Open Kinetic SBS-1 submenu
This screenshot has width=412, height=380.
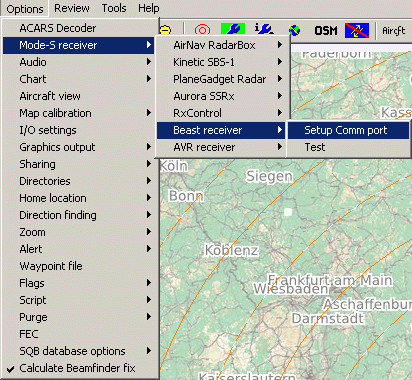pos(221,62)
